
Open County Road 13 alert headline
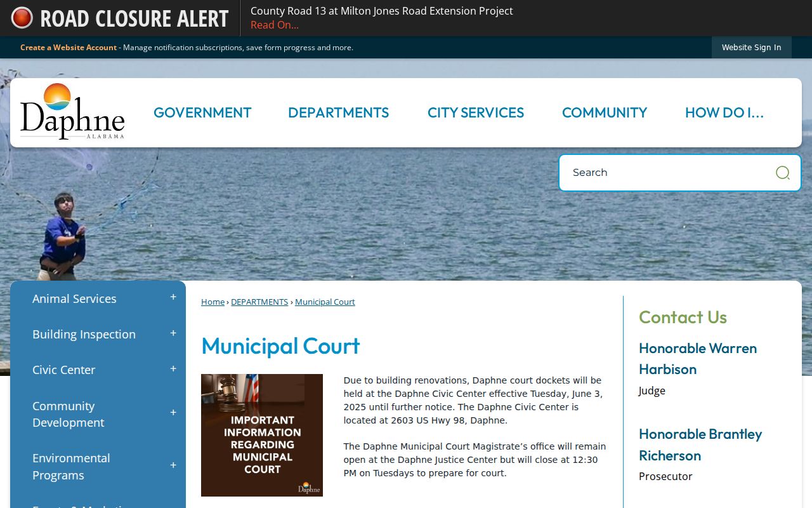coord(382,11)
